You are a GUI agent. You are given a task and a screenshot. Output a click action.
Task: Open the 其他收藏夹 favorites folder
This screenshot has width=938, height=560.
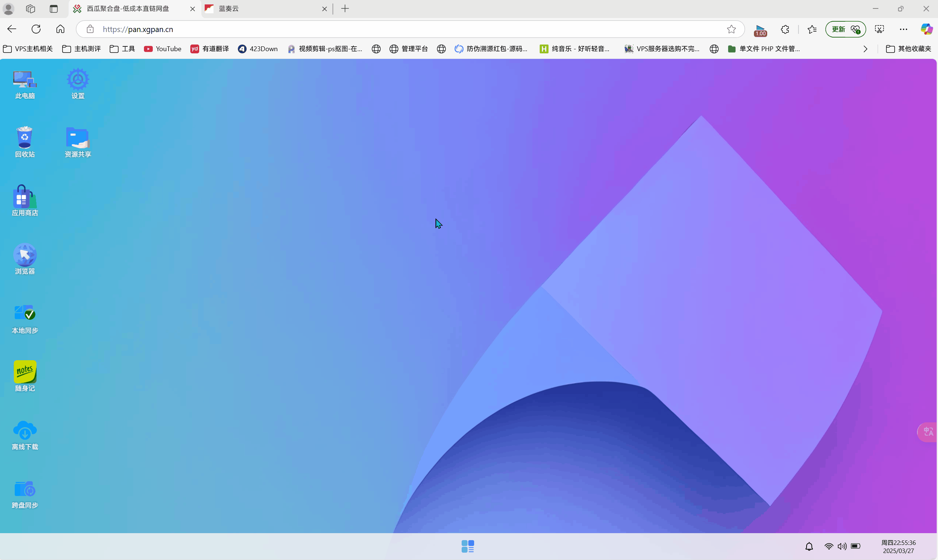click(x=908, y=49)
